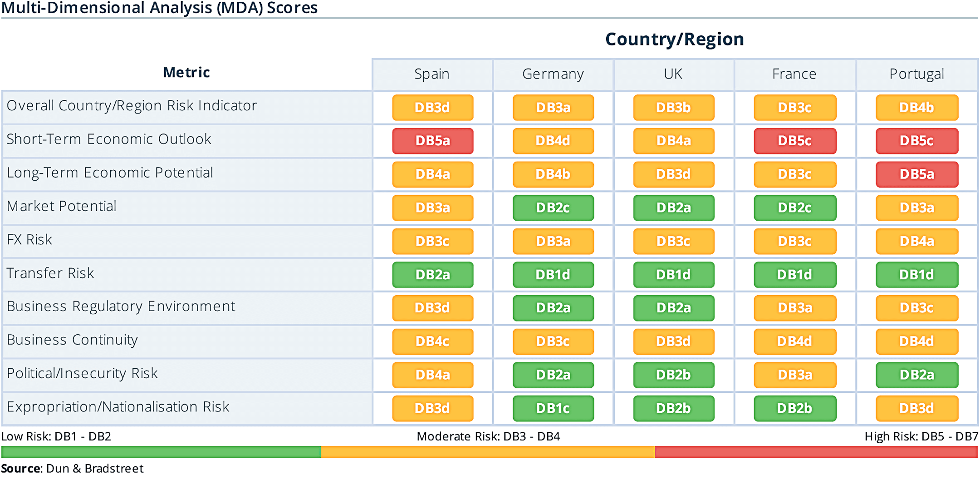Click Spain's Long-Term Potential badge DB4a
980x480 pixels.
click(433, 174)
